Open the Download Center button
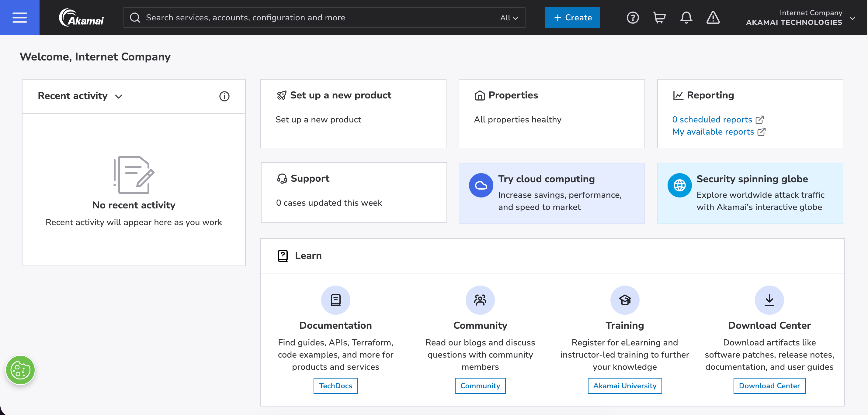Viewport: 868px width, 415px height. (x=769, y=386)
